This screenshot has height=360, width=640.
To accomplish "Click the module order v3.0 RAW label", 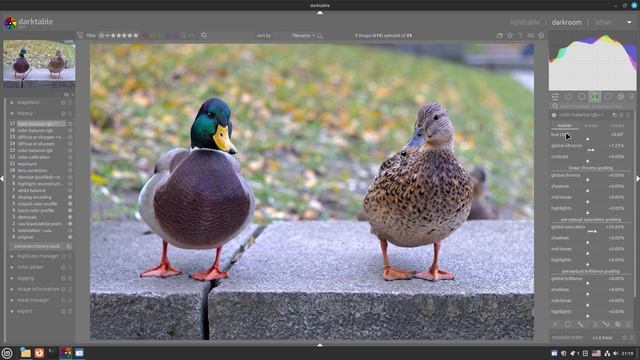I will point(602,338).
